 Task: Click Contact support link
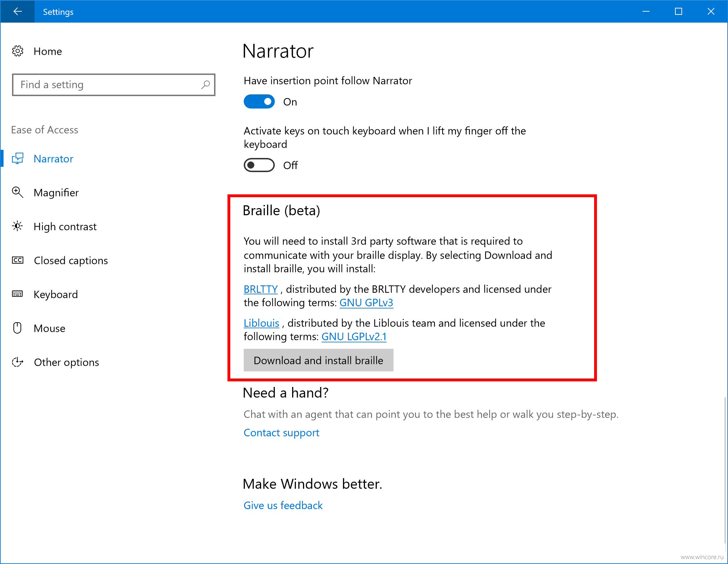pyautogui.click(x=282, y=433)
